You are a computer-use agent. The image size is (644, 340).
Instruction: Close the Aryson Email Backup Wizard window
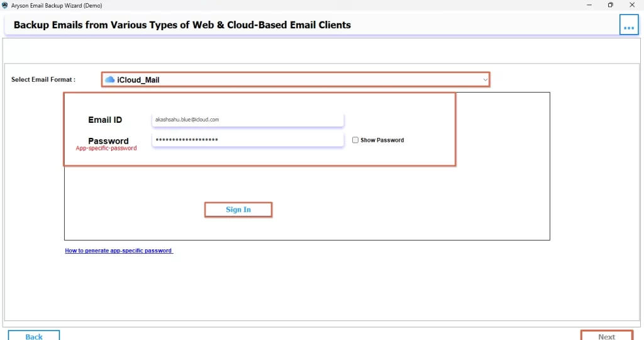tap(632, 5)
